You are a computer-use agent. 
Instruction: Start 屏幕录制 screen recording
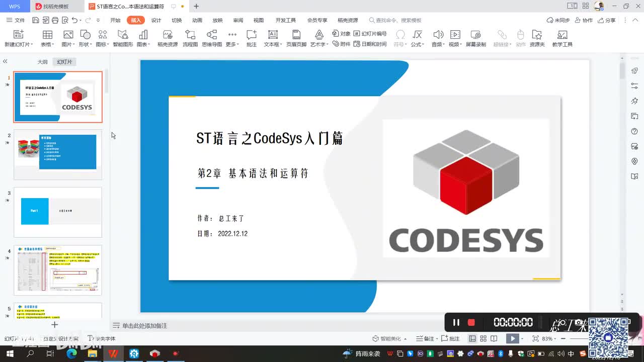[475, 38]
